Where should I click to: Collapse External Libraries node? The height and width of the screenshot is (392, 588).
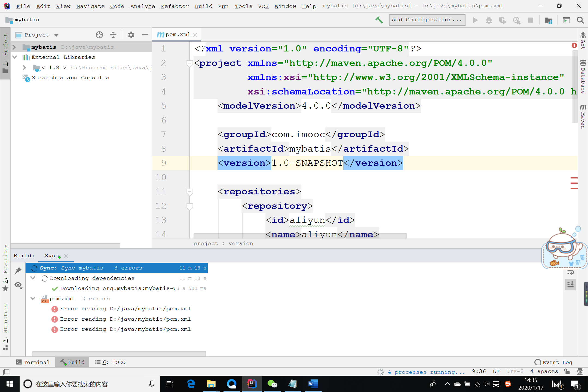click(14, 57)
